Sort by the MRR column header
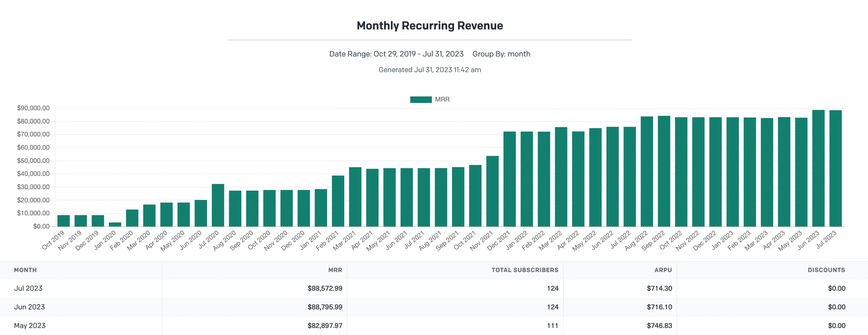Viewport: 868px width, 335px height. [335, 270]
